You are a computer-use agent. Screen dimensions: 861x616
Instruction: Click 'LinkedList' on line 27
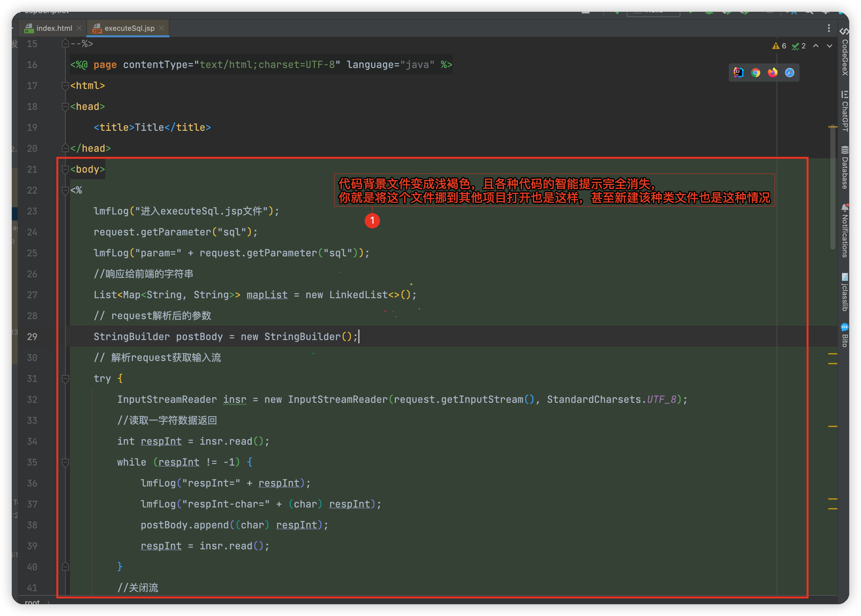[x=358, y=295]
